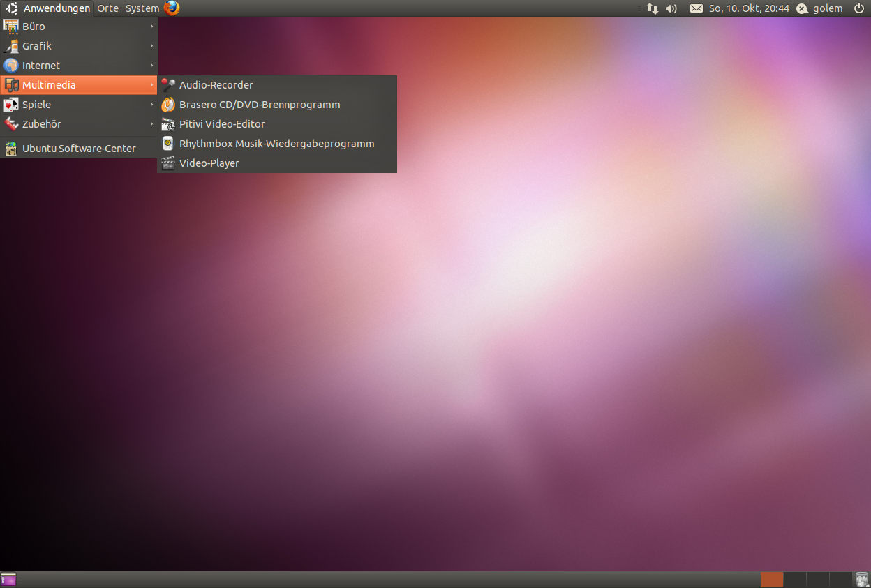Select the highlighted Multimedia entry

click(x=79, y=85)
